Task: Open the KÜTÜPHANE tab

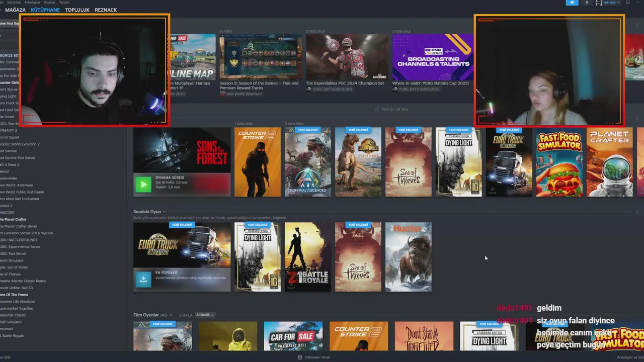Action: pyautogui.click(x=45, y=10)
